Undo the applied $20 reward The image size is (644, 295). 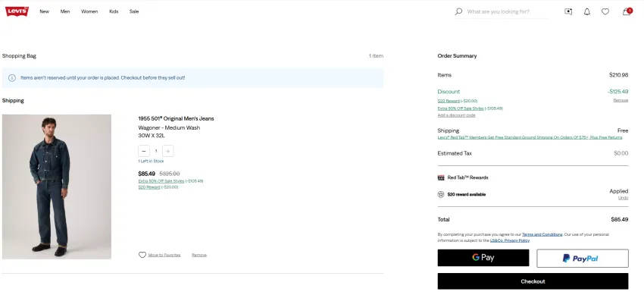pyautogui.click(x=623, y=198)
